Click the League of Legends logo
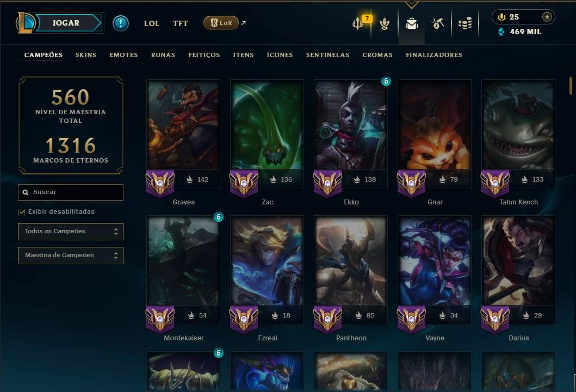Screen dimensions: 576x392 pyautogui.click(x=25, y=23)
